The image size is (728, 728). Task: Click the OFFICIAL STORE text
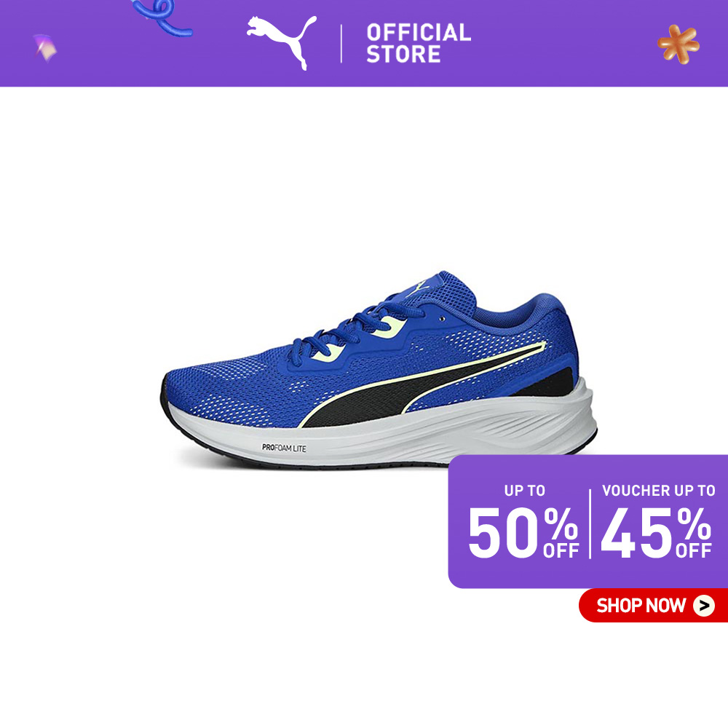click(x=419, y=43)
